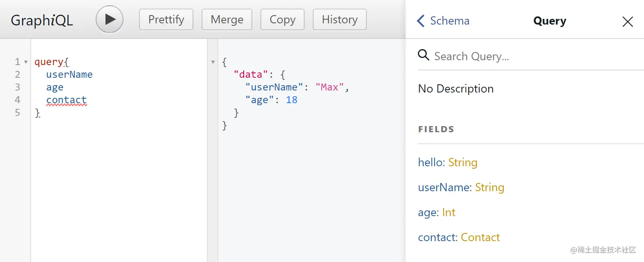Collapse the result JSON fold arrow
Viewport: 644px width, 262px height.
[213, 62]
